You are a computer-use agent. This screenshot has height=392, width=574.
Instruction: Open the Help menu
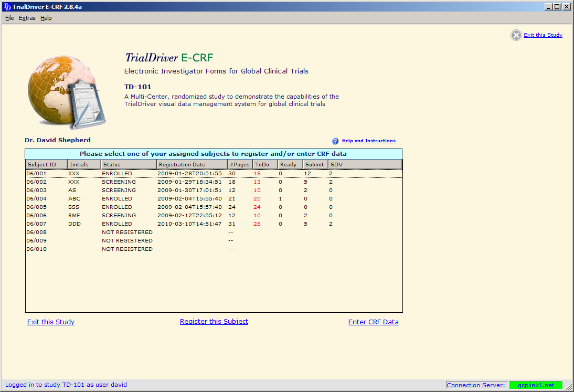click(46, 18)
